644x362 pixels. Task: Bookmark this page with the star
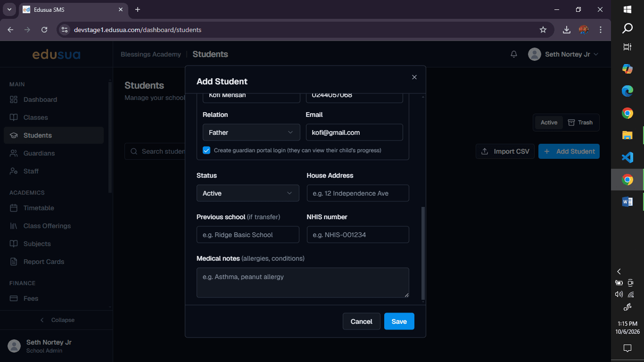point(543,30)
